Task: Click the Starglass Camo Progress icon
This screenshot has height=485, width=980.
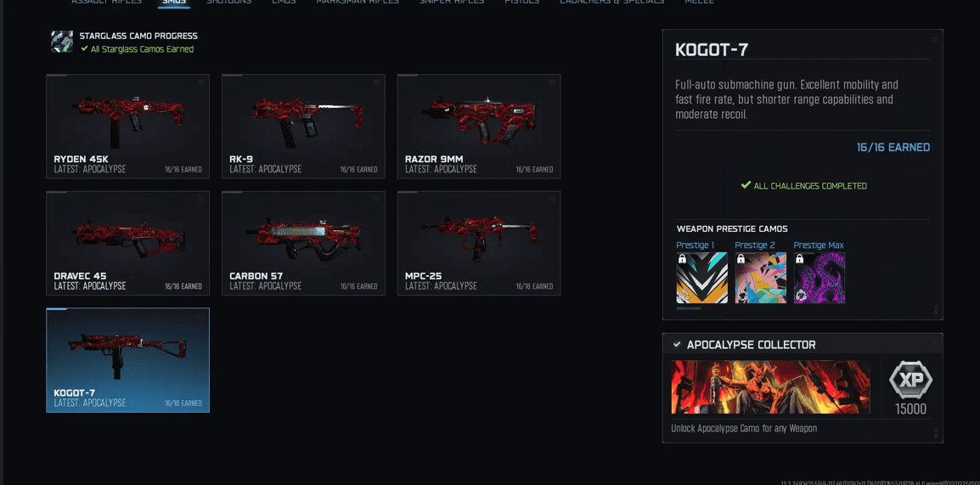Action: [x=62, y=42]
